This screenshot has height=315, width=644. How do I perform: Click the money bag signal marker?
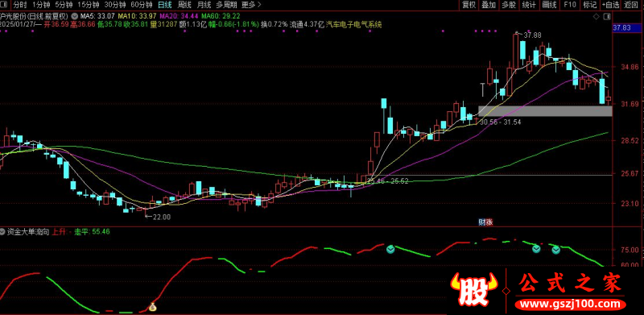point(152,306)
